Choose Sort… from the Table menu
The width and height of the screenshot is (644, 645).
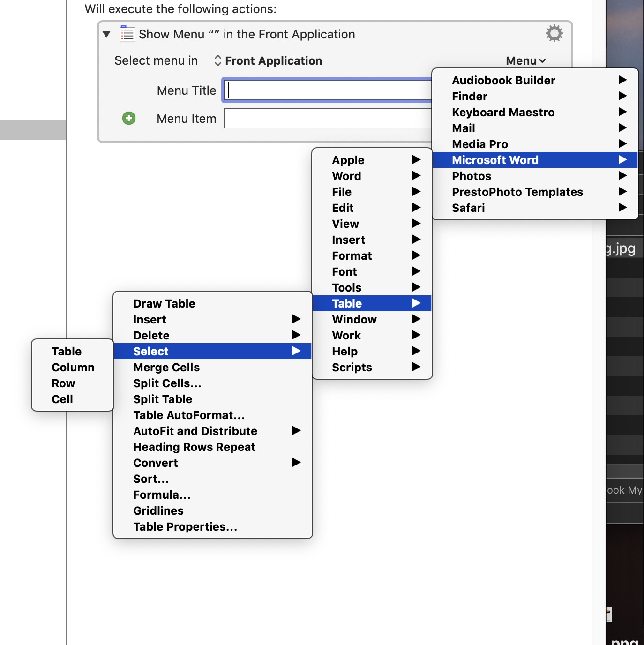point(213,479)
